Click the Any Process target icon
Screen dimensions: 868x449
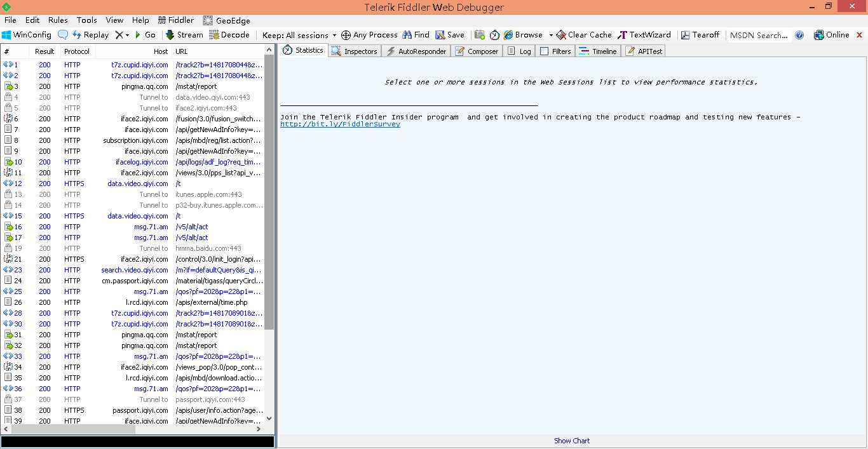tap(369, 35)
